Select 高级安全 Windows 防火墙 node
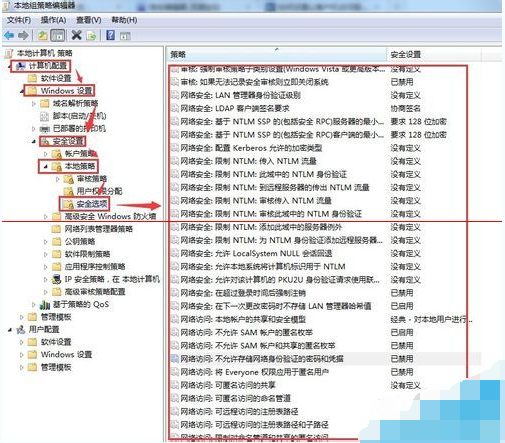 (110, 216)
